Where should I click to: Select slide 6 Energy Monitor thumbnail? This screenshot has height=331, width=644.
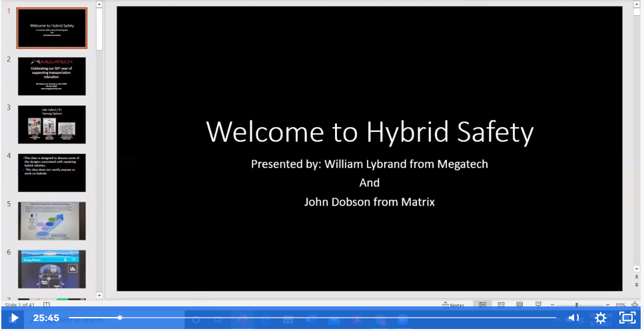click(x=52, y=269)
